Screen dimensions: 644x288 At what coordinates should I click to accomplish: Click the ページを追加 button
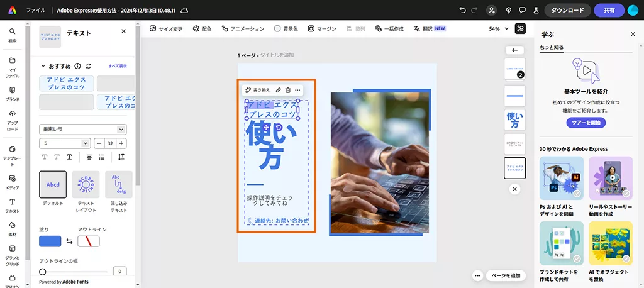[506, 275]
